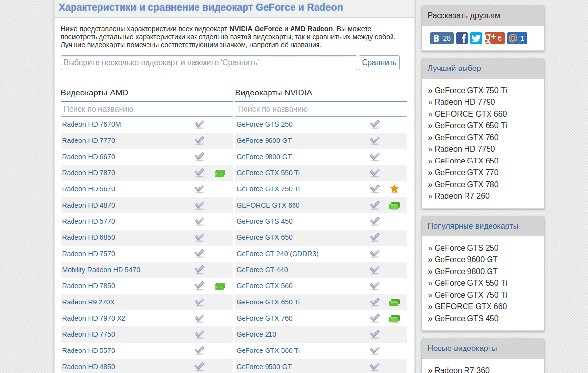This screenshot has height=373, width=588.
Task: Share page via Mail.ru icon
Action: (x=517, y=38)
